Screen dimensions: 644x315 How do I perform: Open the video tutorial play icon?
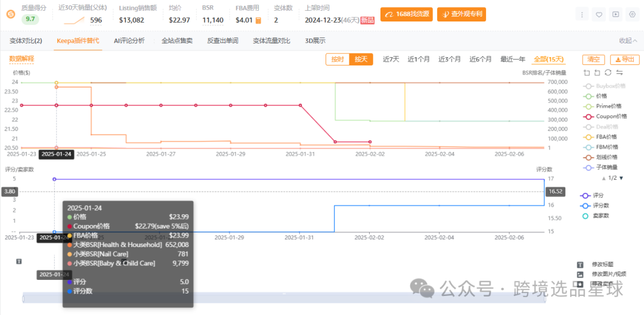(x=615, y=14)
